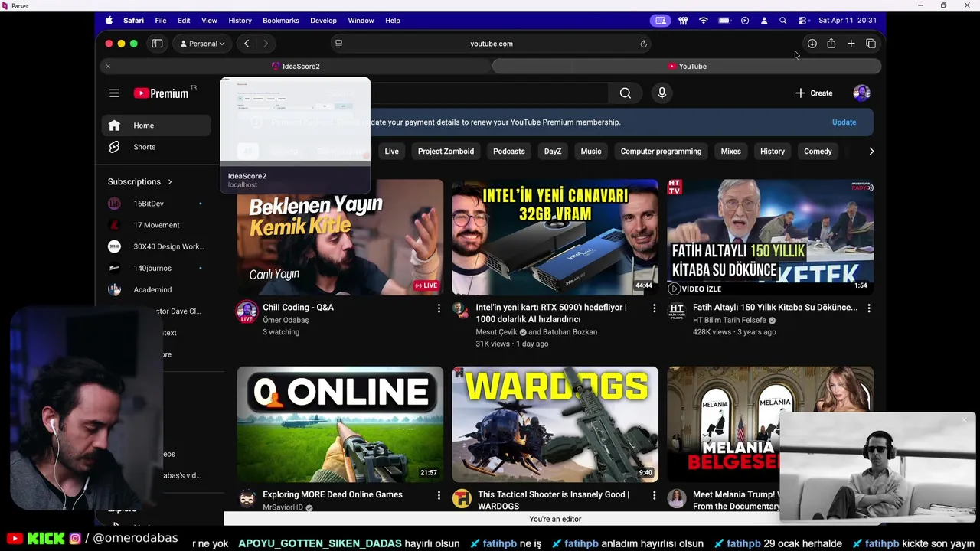Open options for Fatih Altaylı video
Viewport: 980px width, 551px height.
point(869,308)
